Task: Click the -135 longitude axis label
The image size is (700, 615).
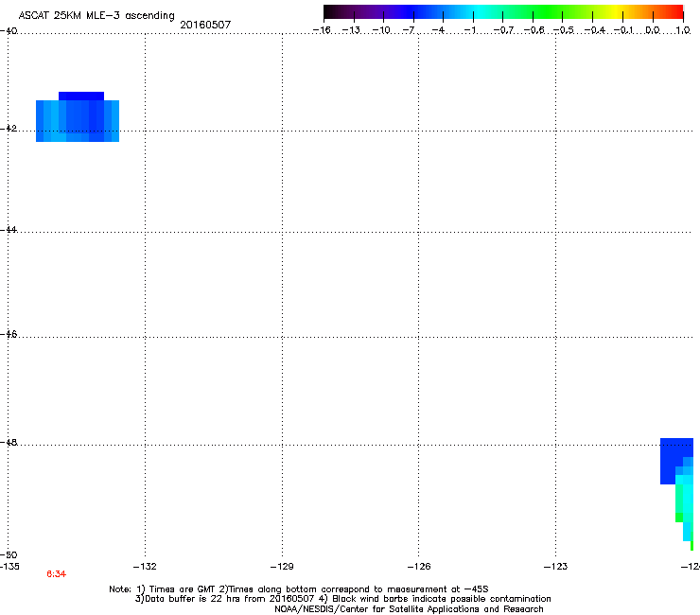Action: pos(9,567)
